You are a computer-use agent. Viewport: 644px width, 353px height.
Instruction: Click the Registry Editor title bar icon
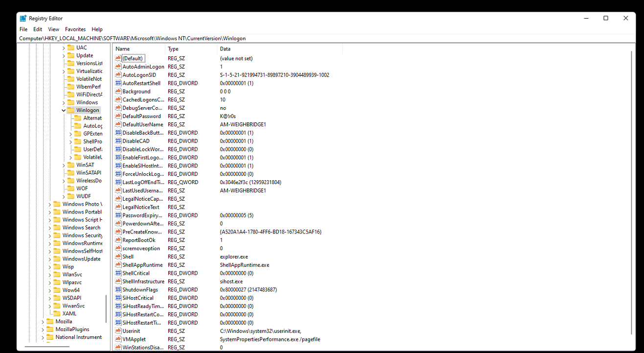(x=23, y=18)
